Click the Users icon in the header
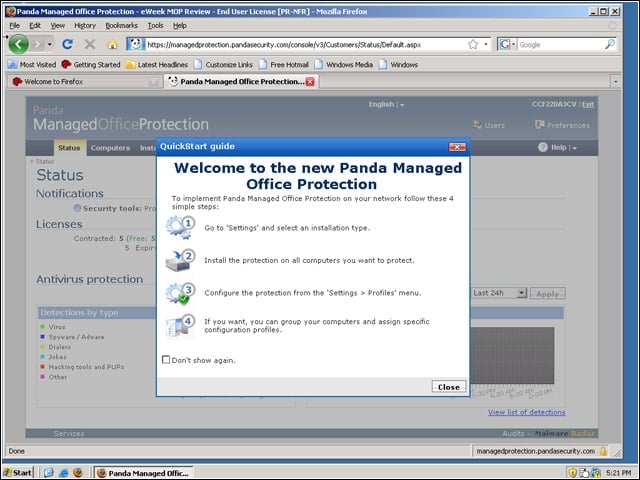The height and width of the screenshot is (480, 640). point(477,124)
